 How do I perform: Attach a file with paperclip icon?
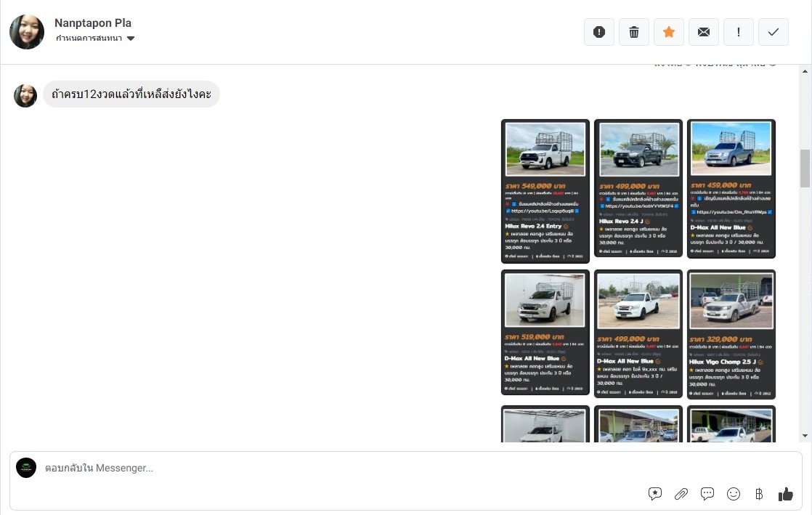tap(681, 494)
